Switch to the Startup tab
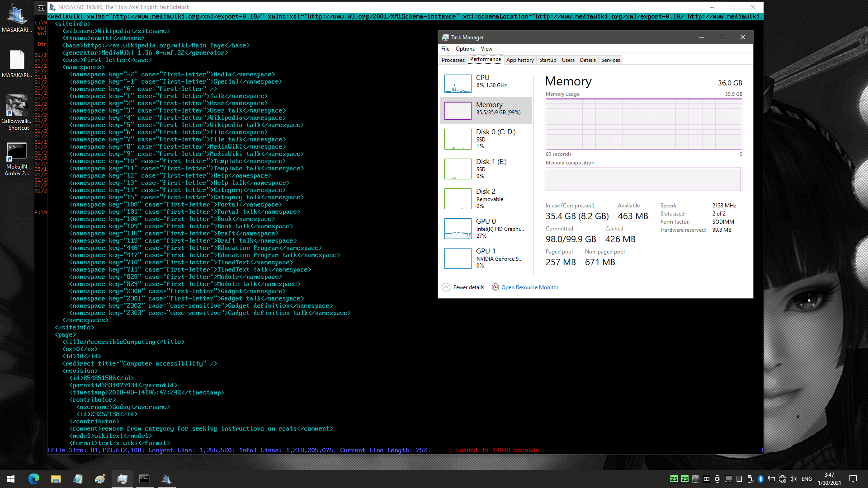This screenshot has height=488, width=868. [547, 60]
